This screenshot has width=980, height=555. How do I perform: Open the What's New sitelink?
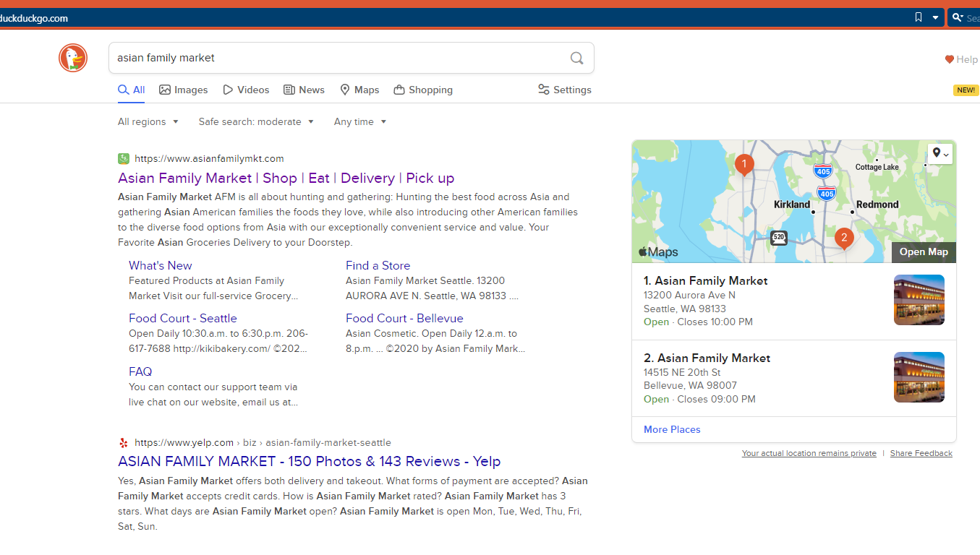(x=161, y=265)
